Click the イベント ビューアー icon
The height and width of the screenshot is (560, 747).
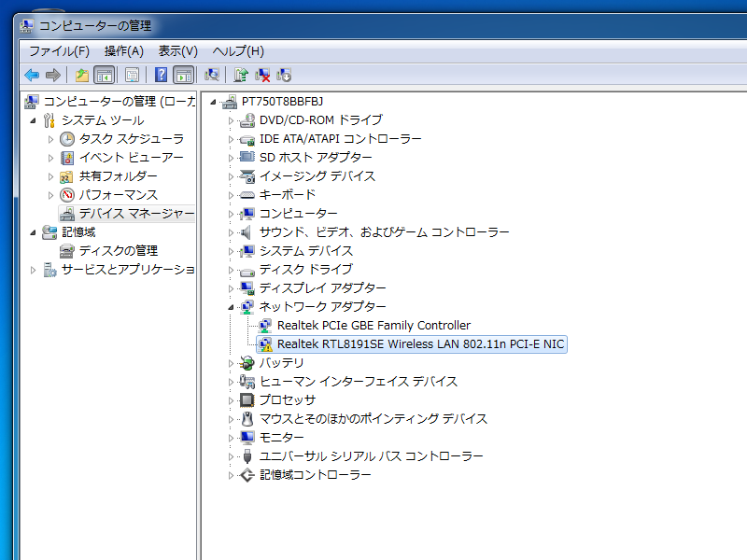[67, 158]
